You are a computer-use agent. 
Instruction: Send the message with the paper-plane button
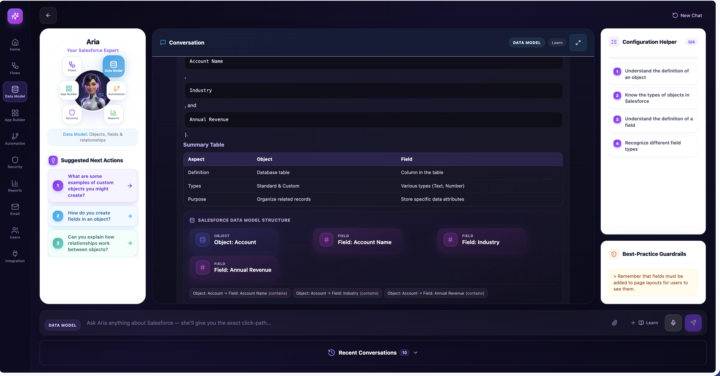click(x=693, y=323)
